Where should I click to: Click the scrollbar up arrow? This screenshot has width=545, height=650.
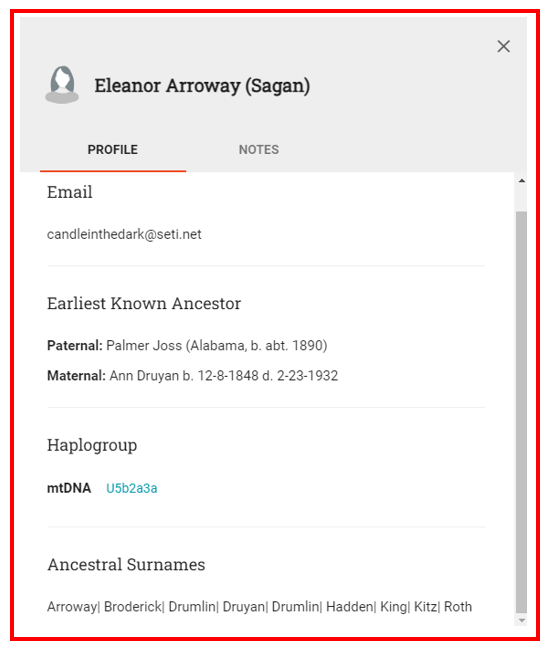(521, 181)
